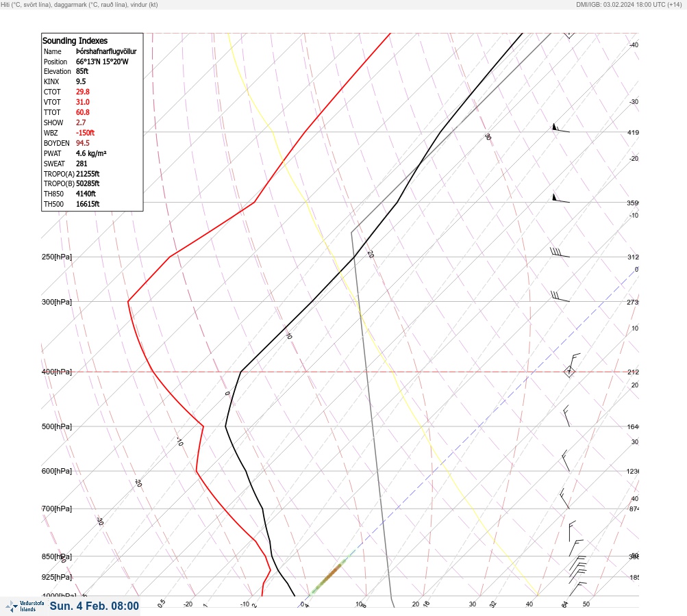Image resolution: width=687 pixels, height=616 pixels.
Task: Click the WBZ value -150ft
Action: point(85,133)
